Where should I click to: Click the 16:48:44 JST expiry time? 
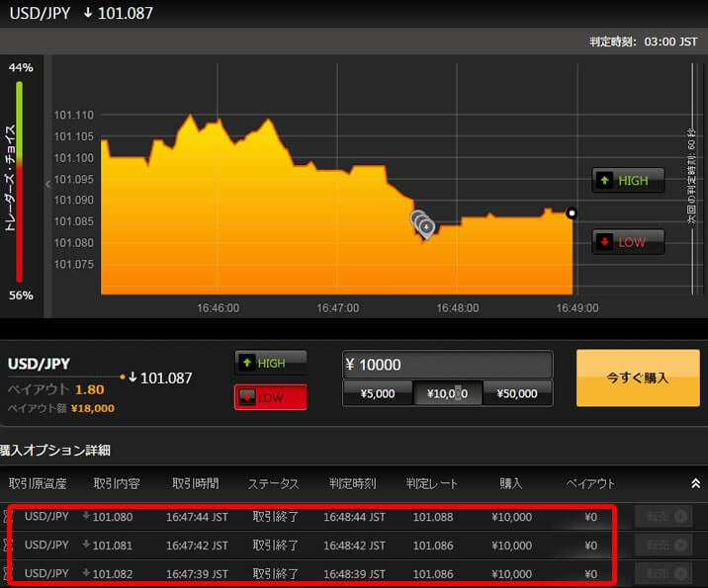[354, 517]
